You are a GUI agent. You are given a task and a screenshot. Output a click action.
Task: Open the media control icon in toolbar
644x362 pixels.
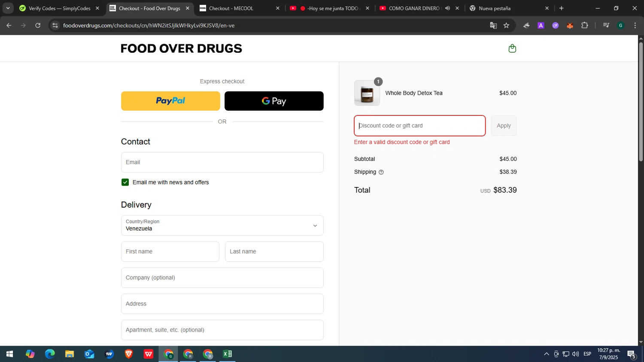(x=606, y=25)
